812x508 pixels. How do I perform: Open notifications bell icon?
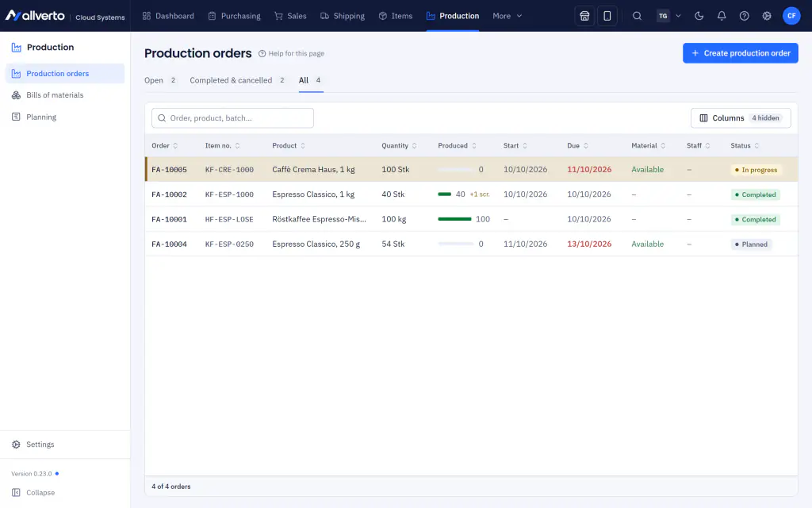pyautogui.click(x=722, y=16)
